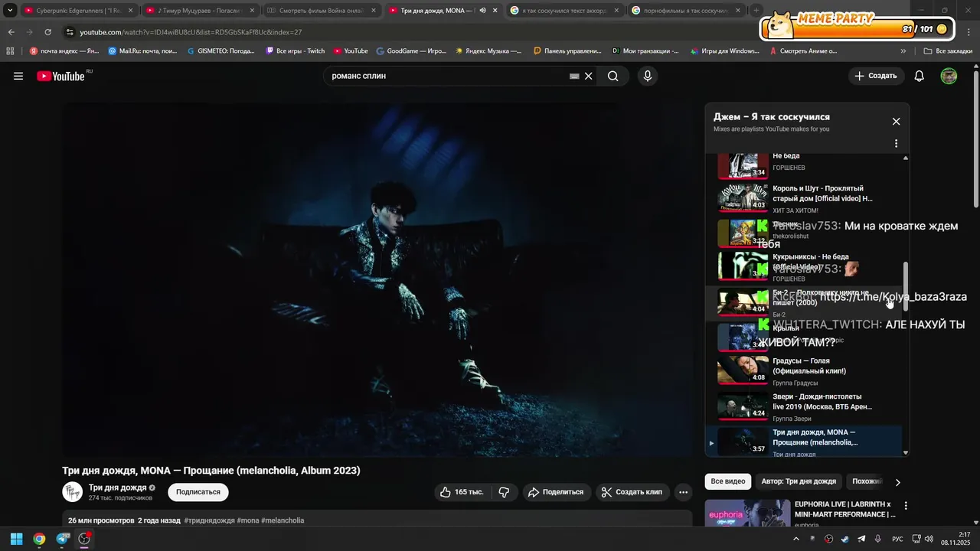Switch to я так соскучился текст аккорды tab

pyautogui.click(x=565, y=11)
